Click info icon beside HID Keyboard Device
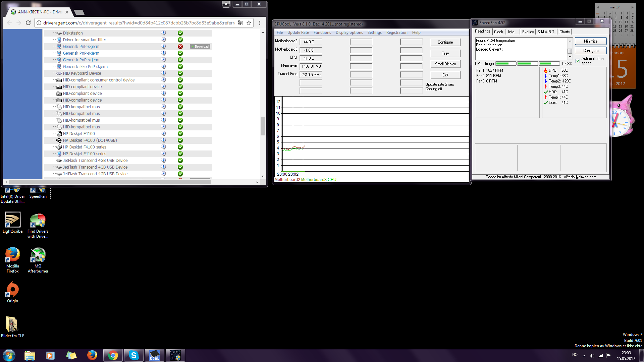644x362 pixels. (x=164, y=73)
